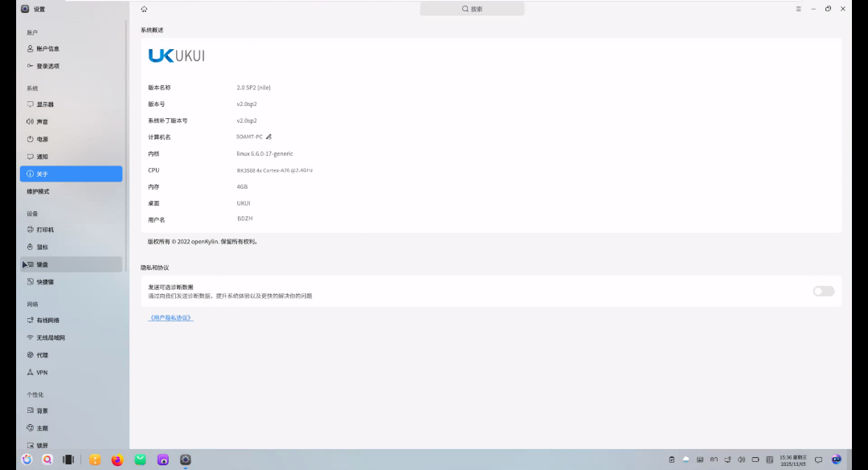
Task: Open 无线局域网 Wi-Fi settings
Action: pos(50,338)
